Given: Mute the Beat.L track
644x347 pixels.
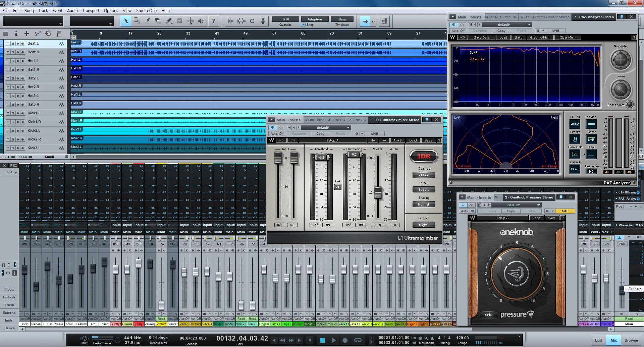Looking at the screenshot, I should pyautogui.click(x=8, y=43).
